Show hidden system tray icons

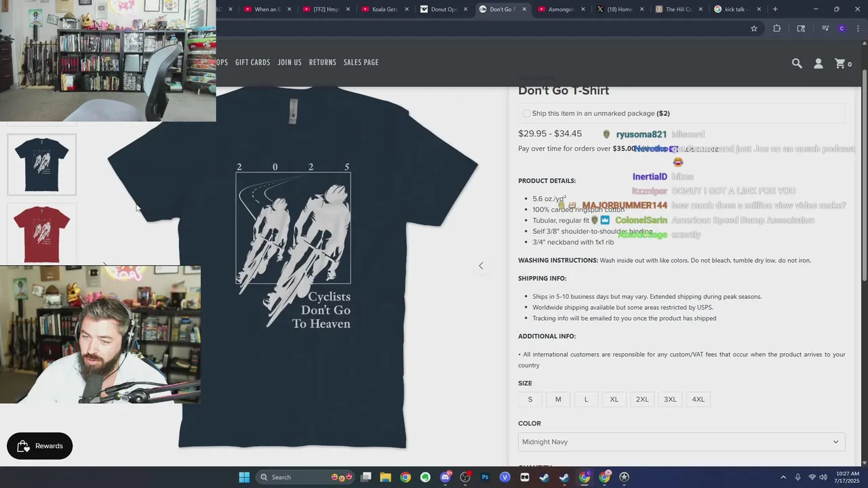point(783,477)
